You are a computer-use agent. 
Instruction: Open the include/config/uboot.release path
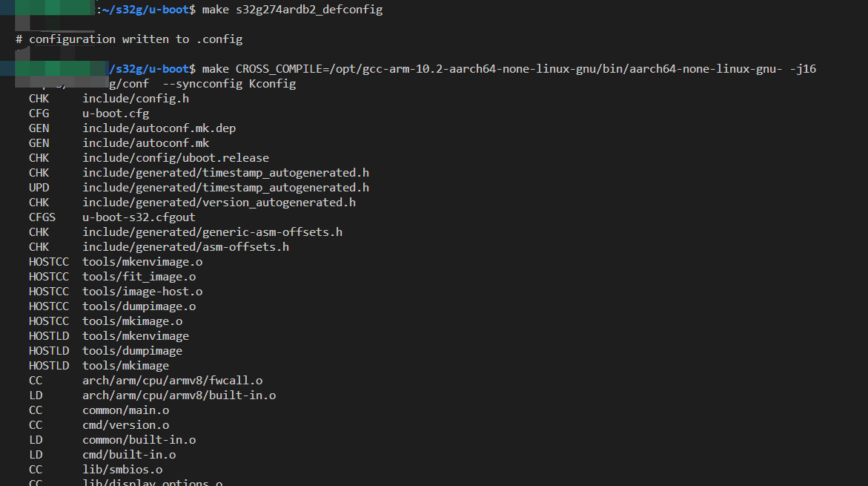[x=176, y=158]
